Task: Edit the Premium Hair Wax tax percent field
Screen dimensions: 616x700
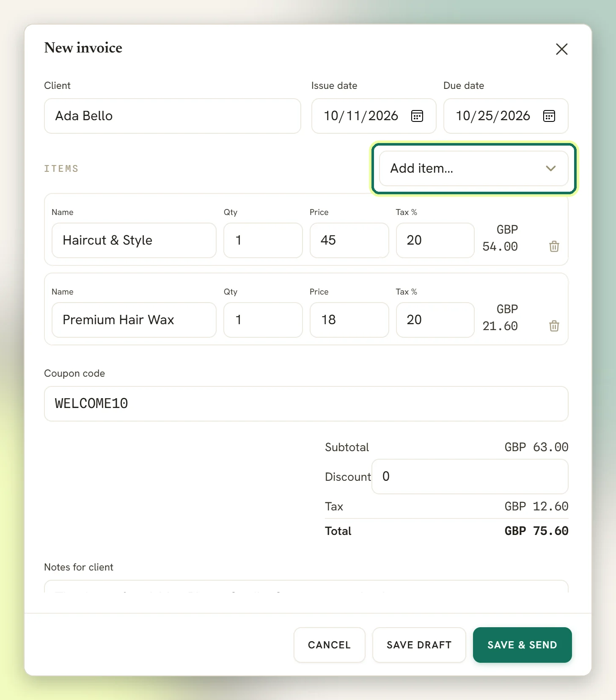Action: tap(435, 320)
